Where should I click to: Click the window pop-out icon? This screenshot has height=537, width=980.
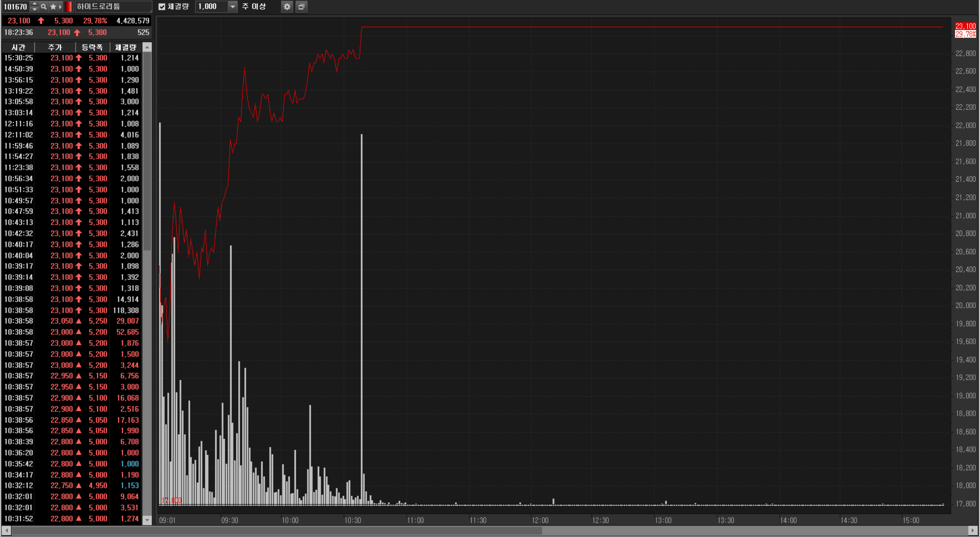[301, 7]
